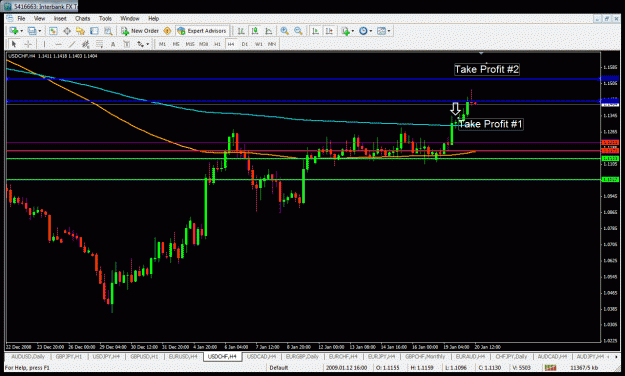Switch timeframe to M5
Screen dimensions: 625x376
coord(176,44)
